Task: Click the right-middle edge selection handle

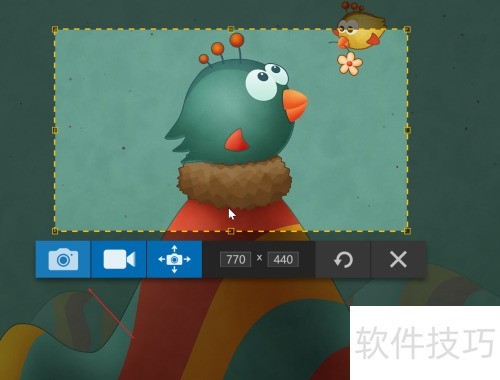Action: (407, 130)
